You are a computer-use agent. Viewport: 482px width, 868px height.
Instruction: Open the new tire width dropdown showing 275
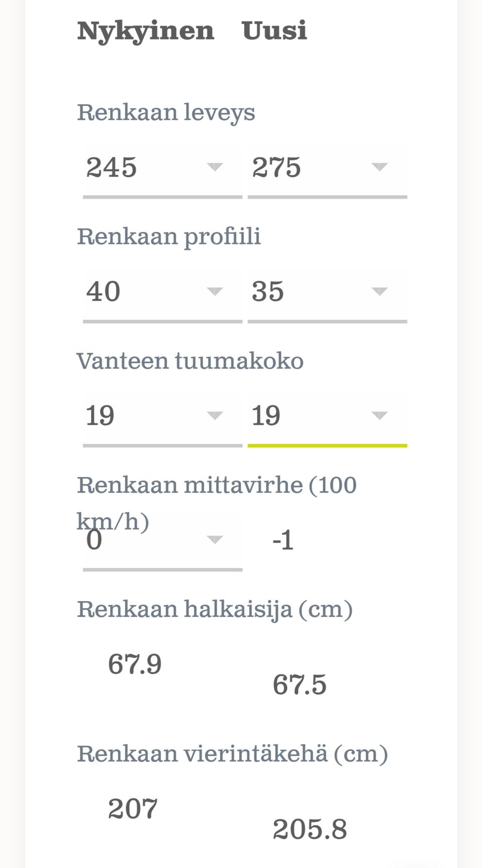point(326,167)
